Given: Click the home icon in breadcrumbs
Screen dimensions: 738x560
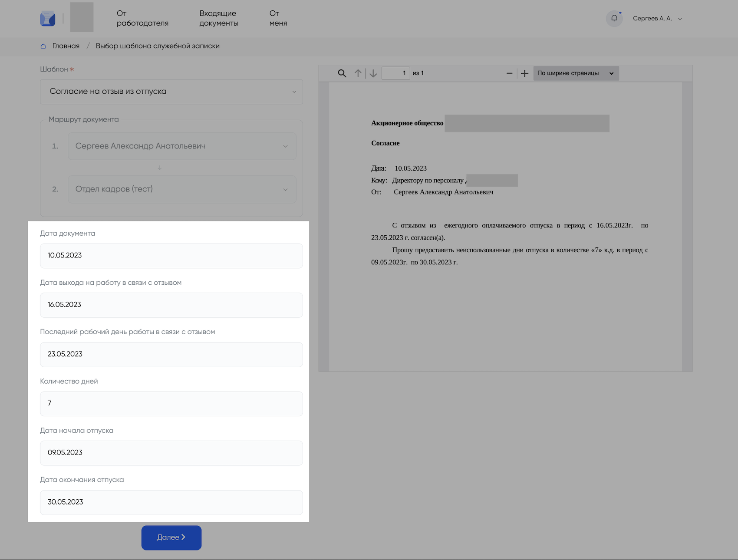Looking at the screenshot, I should [x=43, y=46].
